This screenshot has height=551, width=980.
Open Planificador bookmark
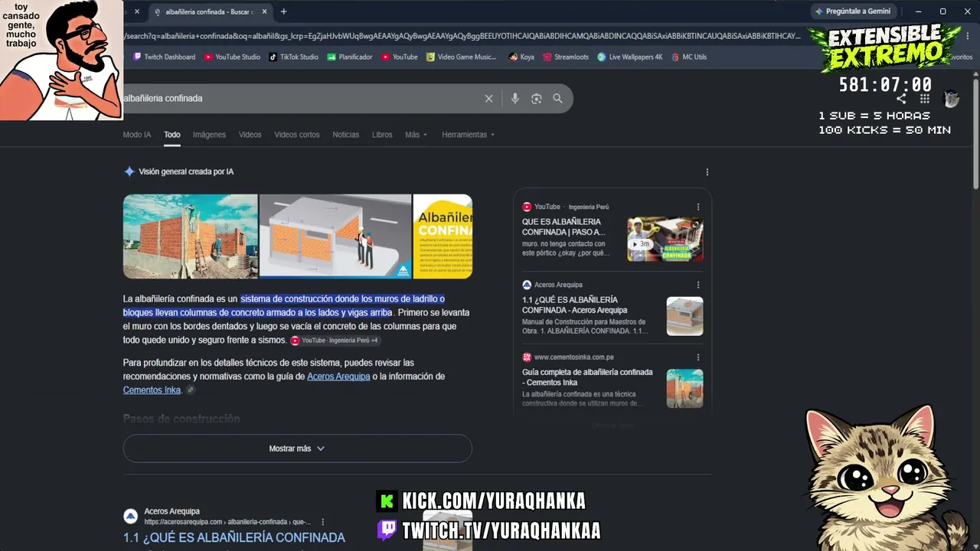coord(350,57)
